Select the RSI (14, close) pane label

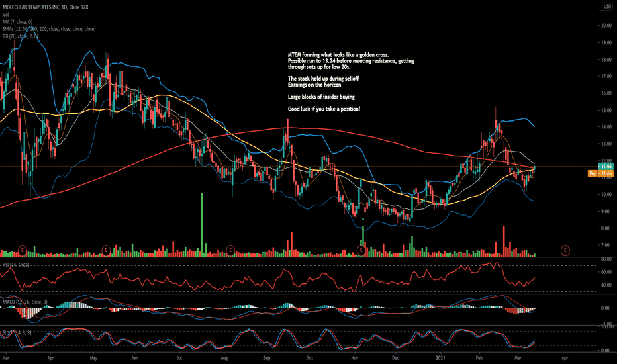coord(16,265)
